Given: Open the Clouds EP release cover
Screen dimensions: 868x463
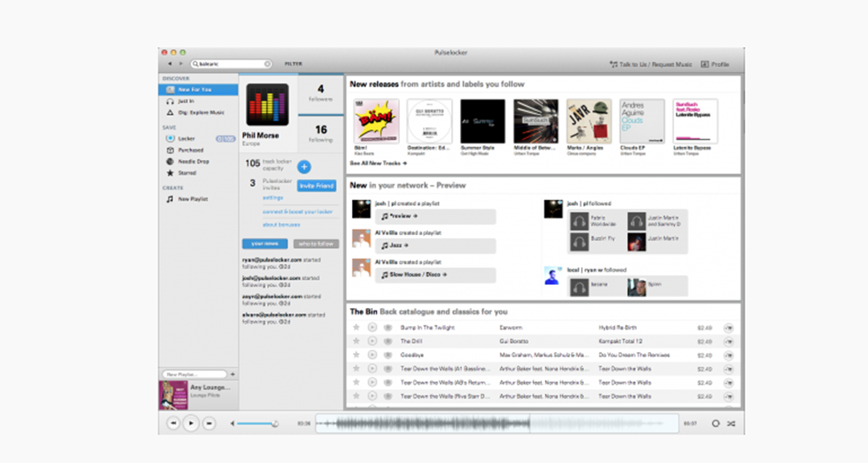Looking at the screenshot, I should 642,121.
